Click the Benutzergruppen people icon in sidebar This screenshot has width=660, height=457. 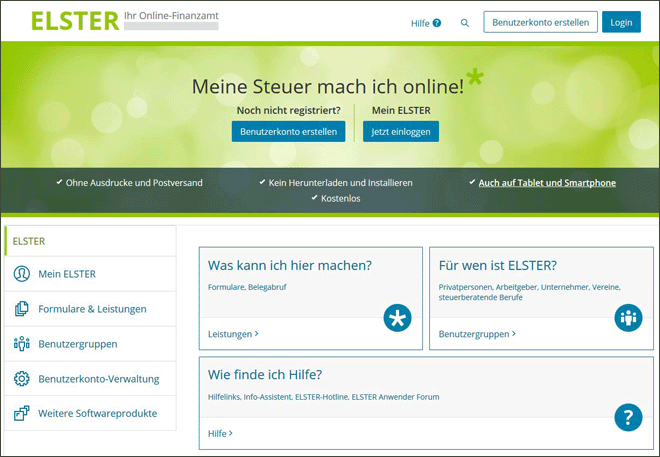point(21,343)
